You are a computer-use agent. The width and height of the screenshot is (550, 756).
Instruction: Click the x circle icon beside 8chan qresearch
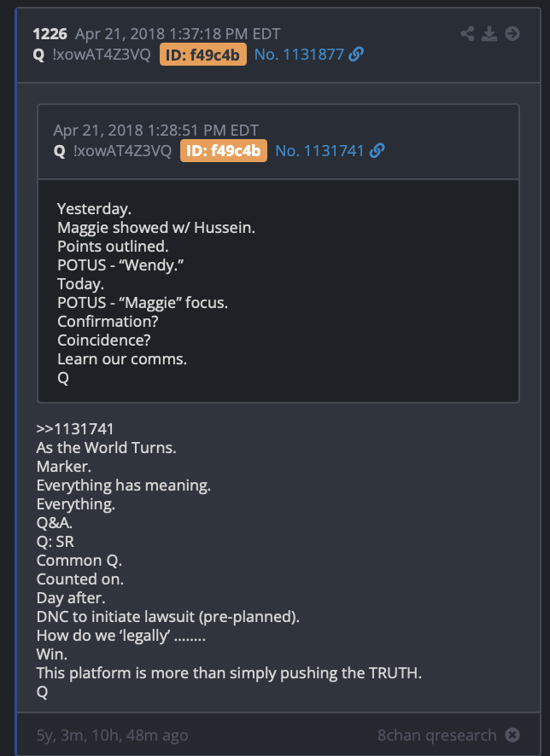tap(512, 735)
